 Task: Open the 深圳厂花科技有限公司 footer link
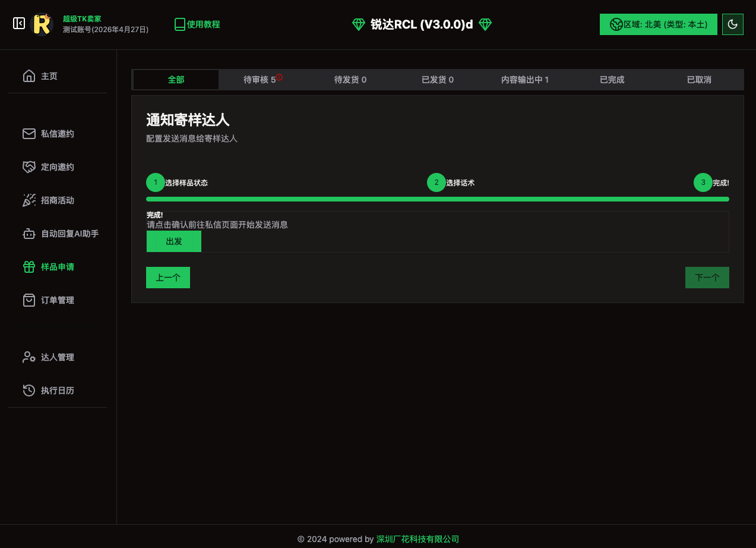pyautogui.click(x=417, y=539)
